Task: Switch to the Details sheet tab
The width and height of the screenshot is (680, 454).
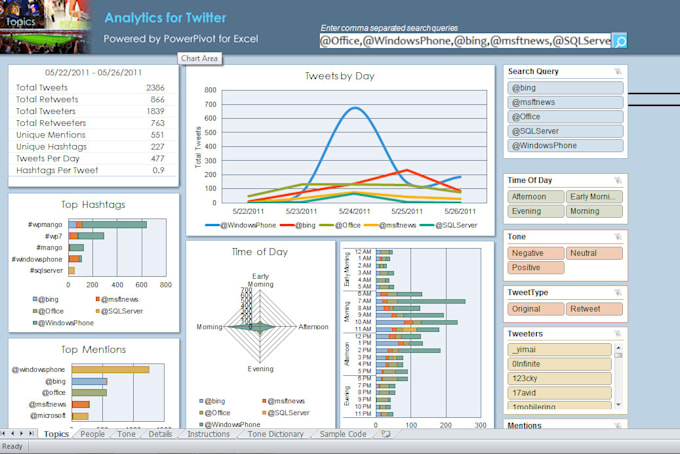Action: (x=160, y=434)
